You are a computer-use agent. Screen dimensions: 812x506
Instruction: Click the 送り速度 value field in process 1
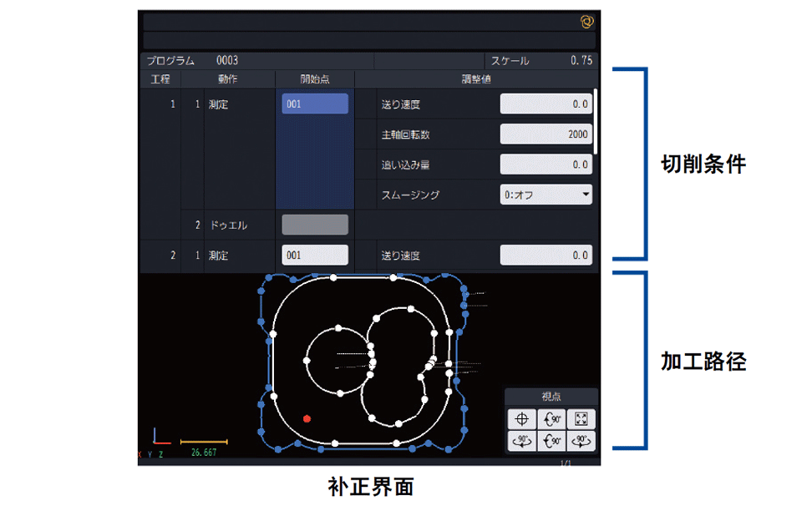coord(546,104)
